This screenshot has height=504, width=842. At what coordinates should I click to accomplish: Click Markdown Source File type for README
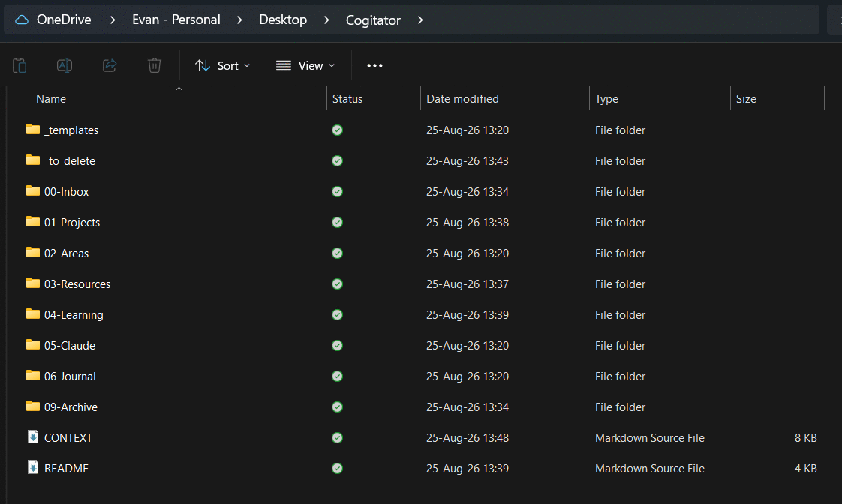tap(650, 469)
